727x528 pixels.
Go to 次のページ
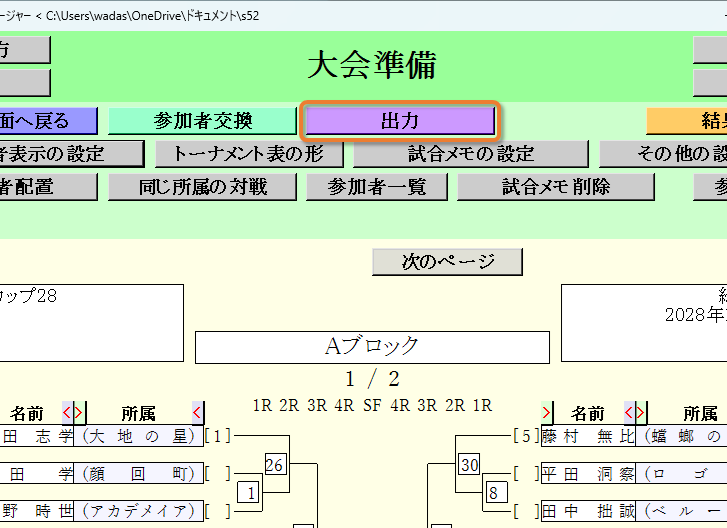click(447, 262)
